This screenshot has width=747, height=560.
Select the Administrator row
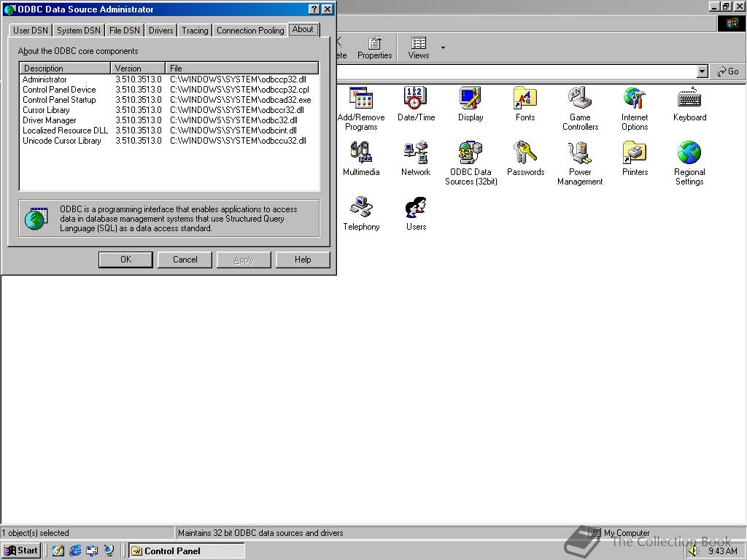(x=169, y=79)
